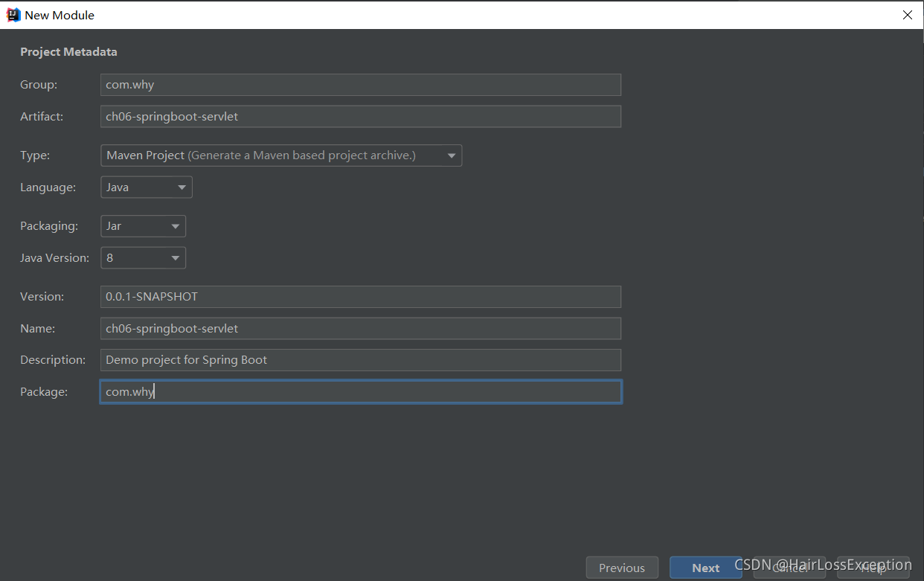The width and height of the screenshot is (924, 581).
Task: Click the Package field showing com.why
Action: point(360,391)
